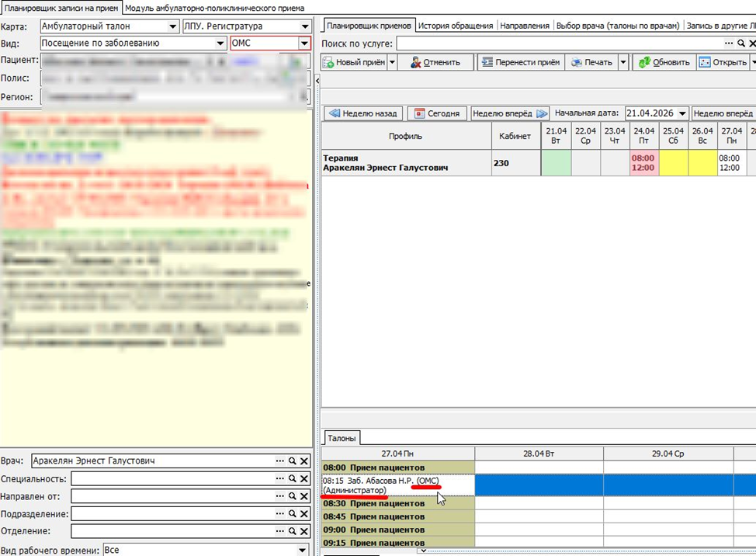This screenshot has height=556, width=756.
Task: Click the search icon in Поиск по услуге
Action: [x=741, y=43]
